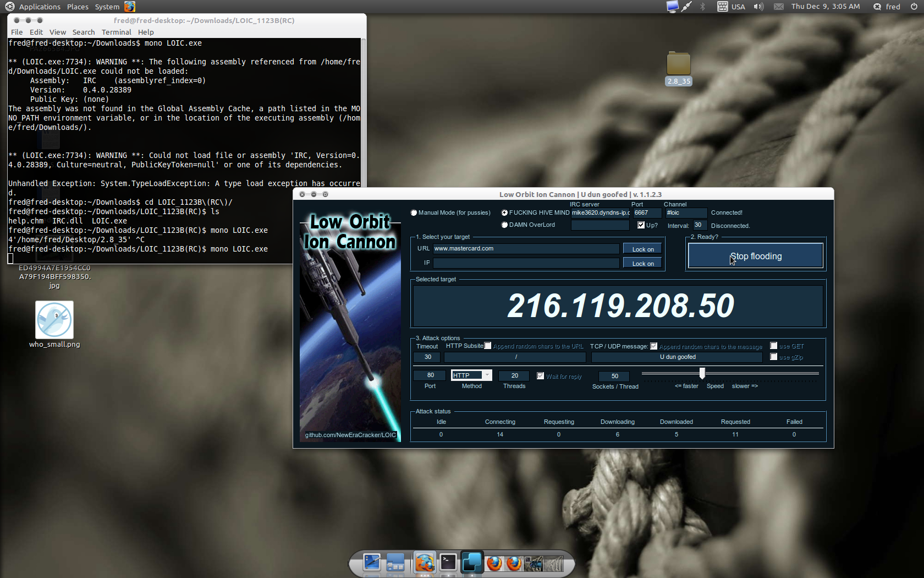Toggle Append random chars to the URL

pos(487,346)
